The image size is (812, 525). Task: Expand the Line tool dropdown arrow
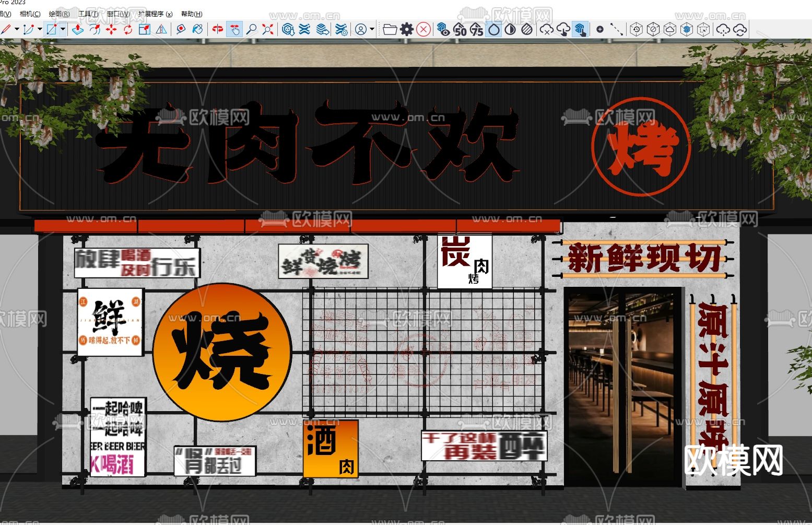pyautogui.click(x=17, y=30)
